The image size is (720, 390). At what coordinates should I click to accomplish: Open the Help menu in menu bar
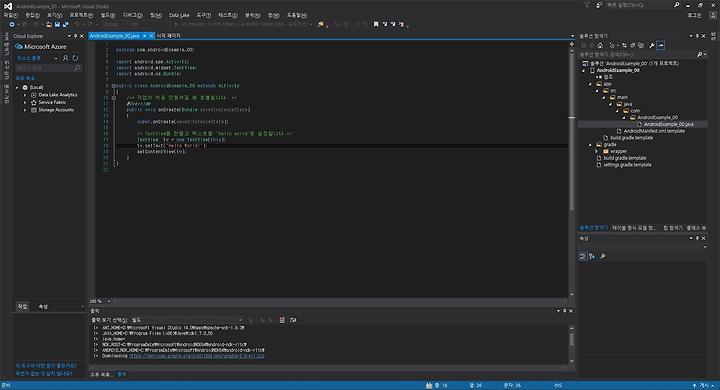click(x=297, y=15)
